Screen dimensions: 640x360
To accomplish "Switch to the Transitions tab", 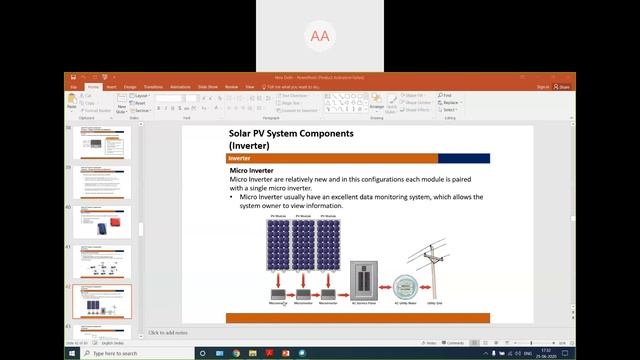I will (153, 87).
